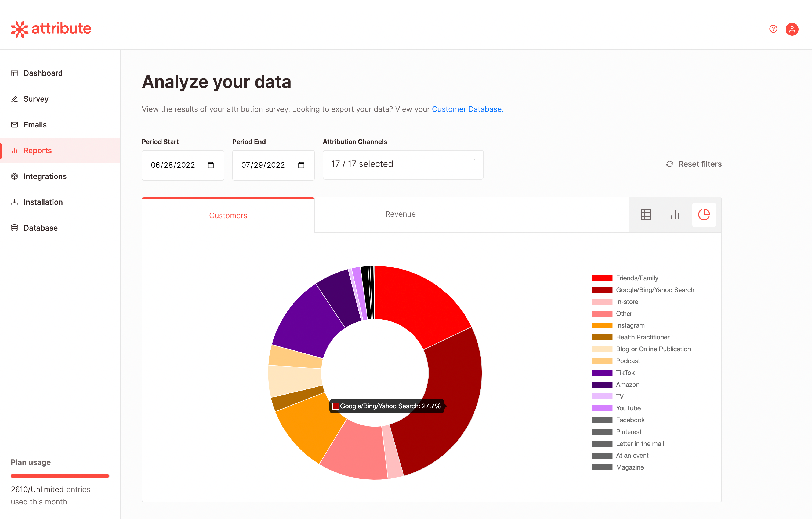Click Letter in the mail legend label
812x530 pixels.
[x=640, y=444]
